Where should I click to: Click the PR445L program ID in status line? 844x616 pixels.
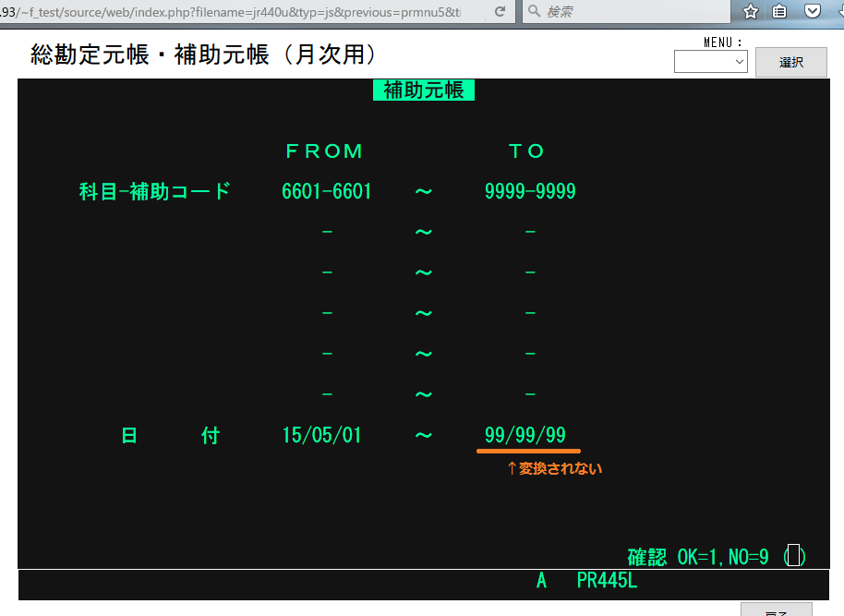click(607, 582)
